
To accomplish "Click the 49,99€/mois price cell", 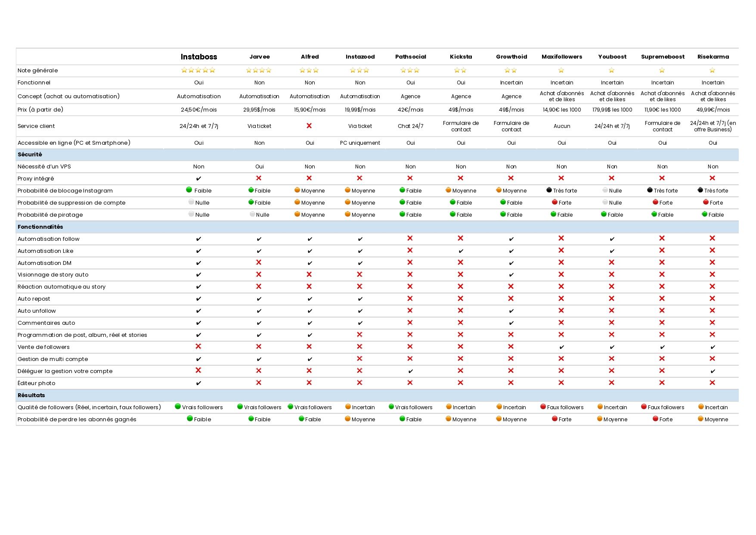I will pyautogui.click(x=713, y=110).
